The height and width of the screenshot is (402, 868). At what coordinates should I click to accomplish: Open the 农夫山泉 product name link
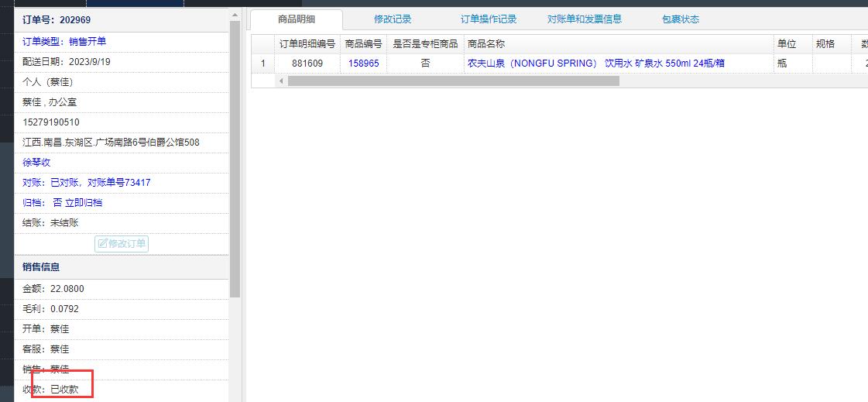click(x=595, y=64)
